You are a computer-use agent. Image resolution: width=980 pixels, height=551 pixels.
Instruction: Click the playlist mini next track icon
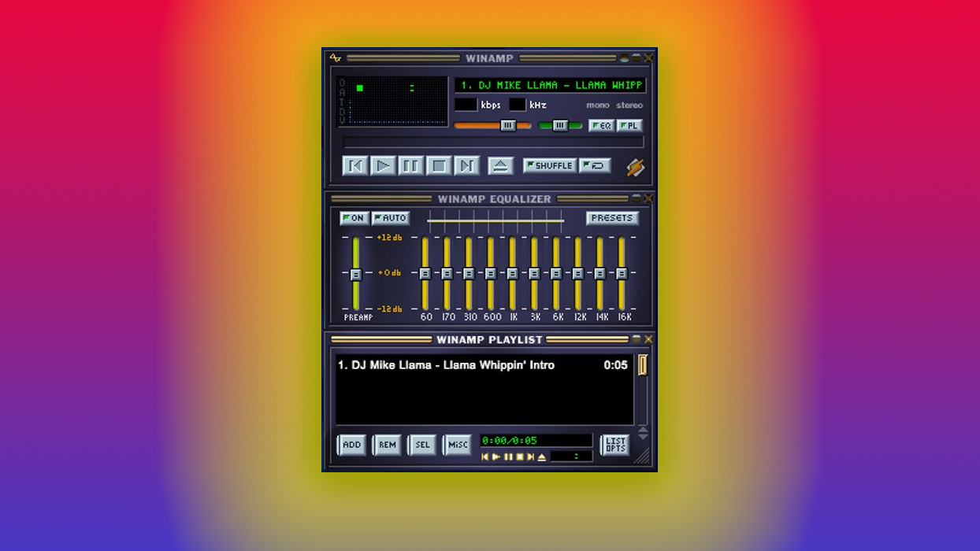(530, 457)
